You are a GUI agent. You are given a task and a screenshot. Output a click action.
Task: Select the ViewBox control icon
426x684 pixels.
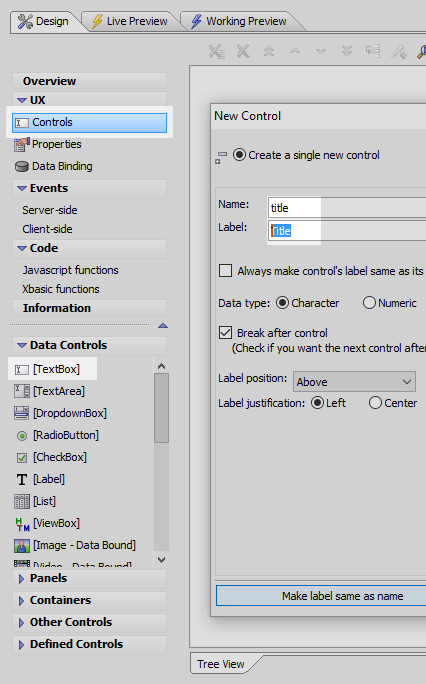tap(22, 523)
